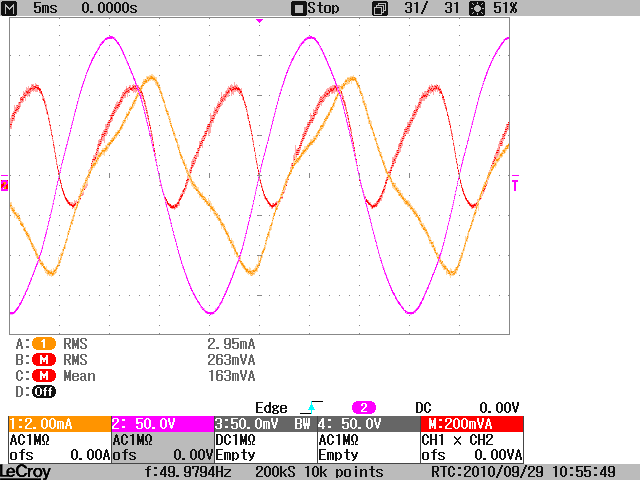Select channel 2 offset 0.00V
Screen dimensions: 640x480
(x=193, y=455)
